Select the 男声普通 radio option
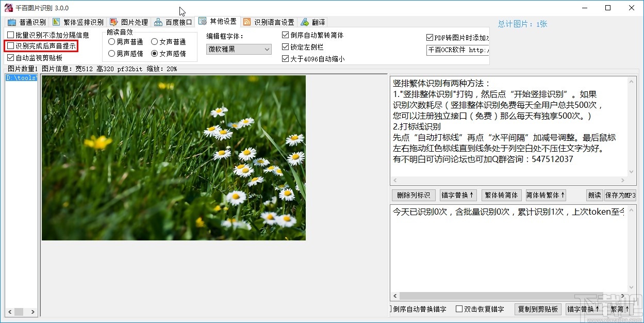The height and width of the screenshot is (323, 644). 111,42
